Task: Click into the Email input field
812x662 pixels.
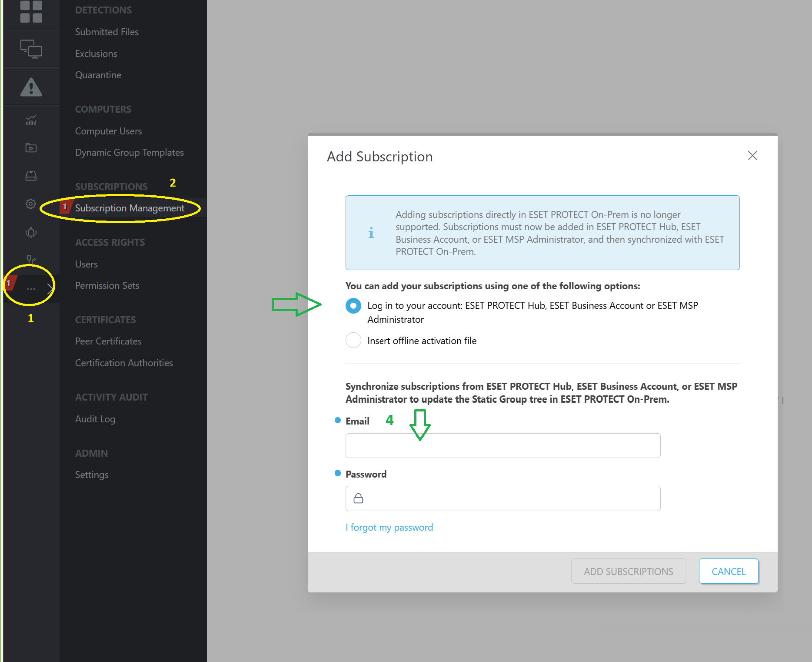Action: coord(503,446)
